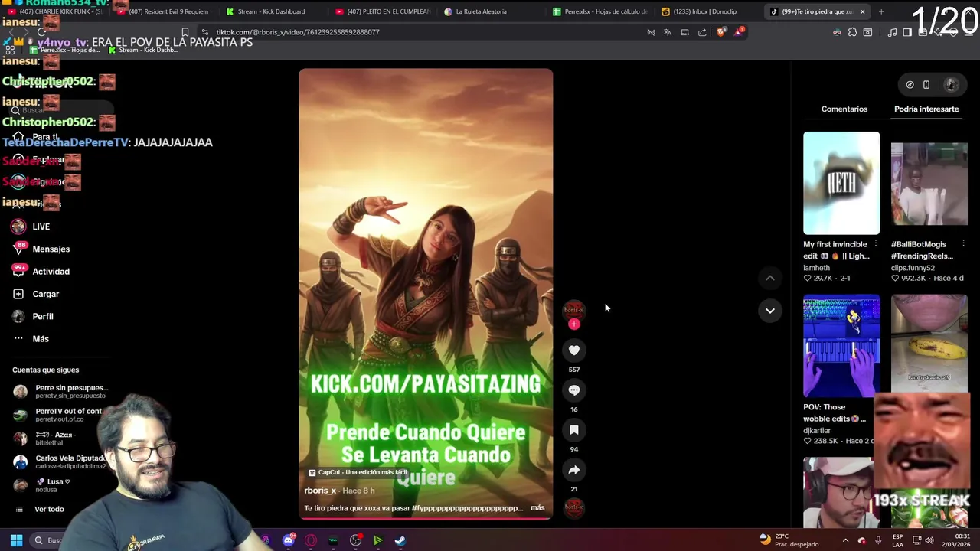Open the music note playlist toolbar icon

[892, 32]
